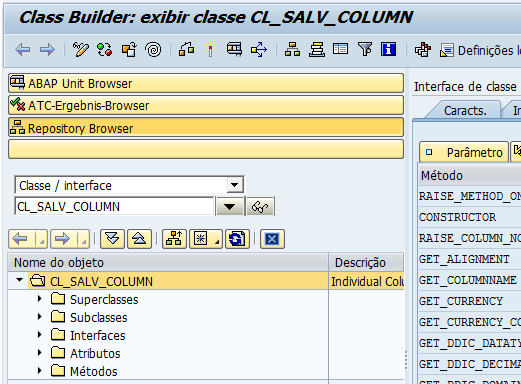Switch to the Caracts. tab
The image size is (521, 384).
coord(465,110)
